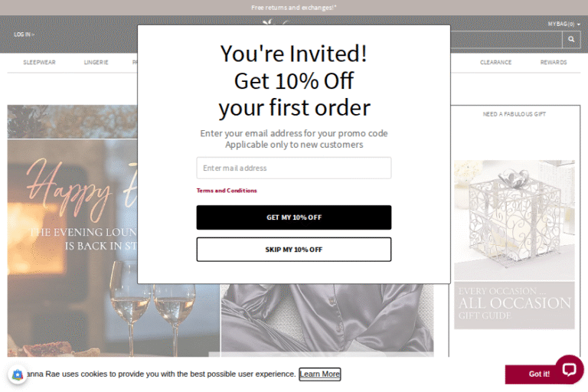588x392 pixels.
Task: Open the cookie Learn More link
Action: click(x=319, y=374)
